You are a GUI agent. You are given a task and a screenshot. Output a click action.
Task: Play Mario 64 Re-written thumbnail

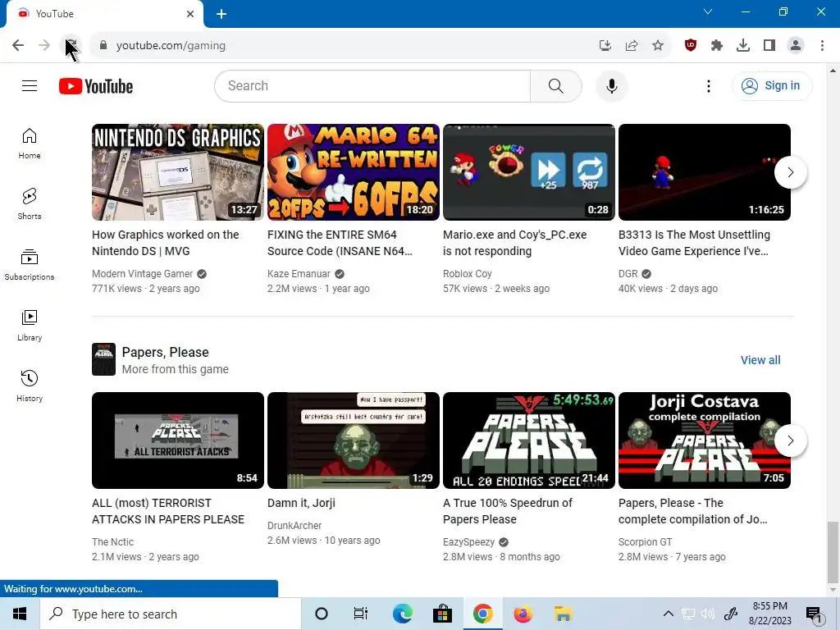[353, 172]
